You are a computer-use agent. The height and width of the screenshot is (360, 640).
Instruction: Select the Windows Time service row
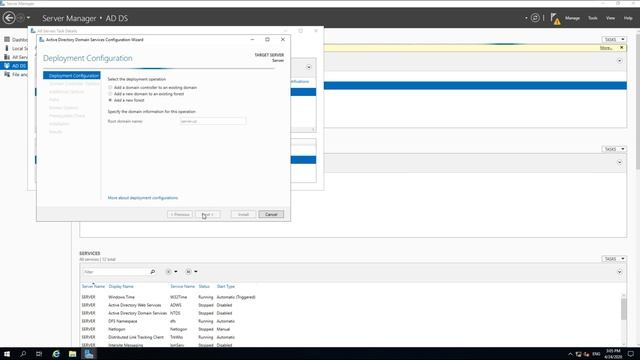point(169,297)
